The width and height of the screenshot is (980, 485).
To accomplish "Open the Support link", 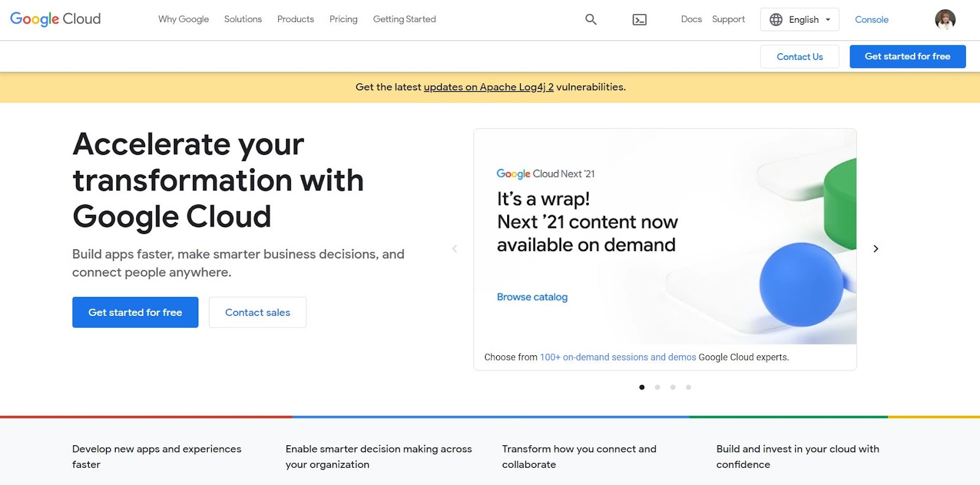I will tap(729, 20).
